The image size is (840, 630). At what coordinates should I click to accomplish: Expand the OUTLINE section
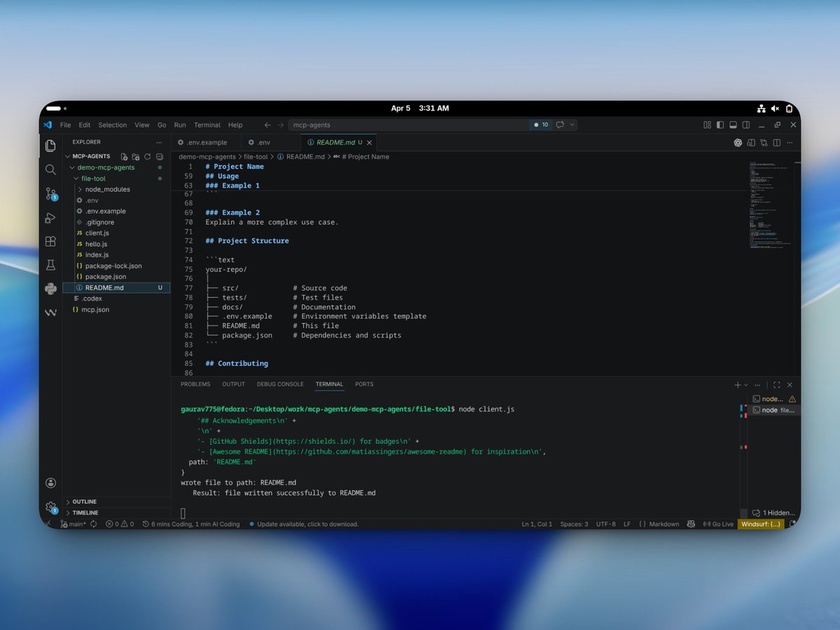116,502
